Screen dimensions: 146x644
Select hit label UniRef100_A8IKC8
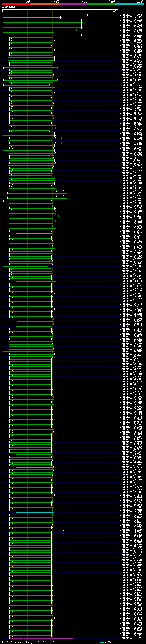(131, 15)
